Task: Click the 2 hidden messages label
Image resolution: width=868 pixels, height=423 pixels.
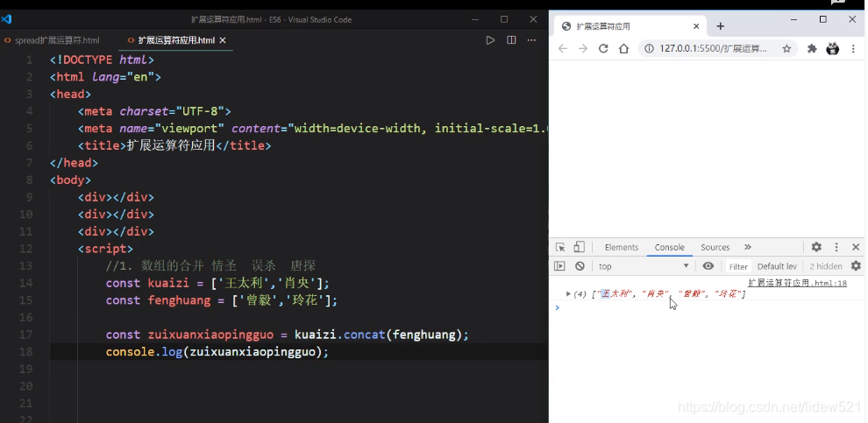Action: pyautogui.click(x=825, y=266)
